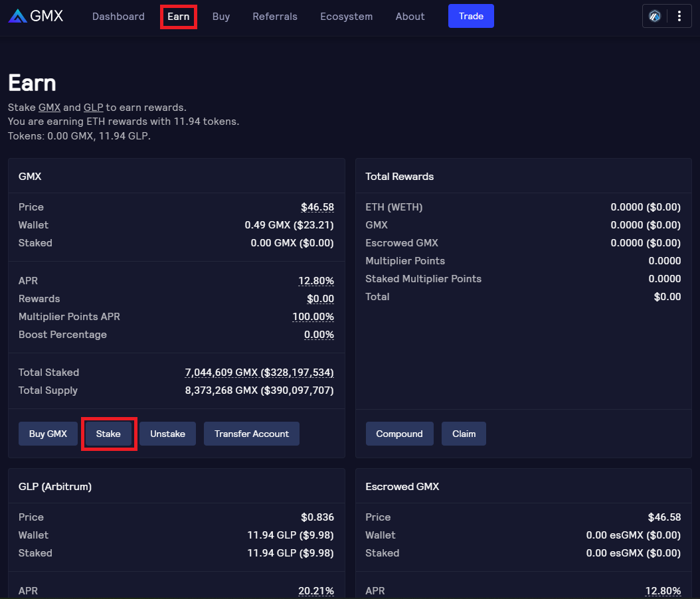Click the GMX Rewards $0.00 value

pyautogui.click(x=321, y=299)
